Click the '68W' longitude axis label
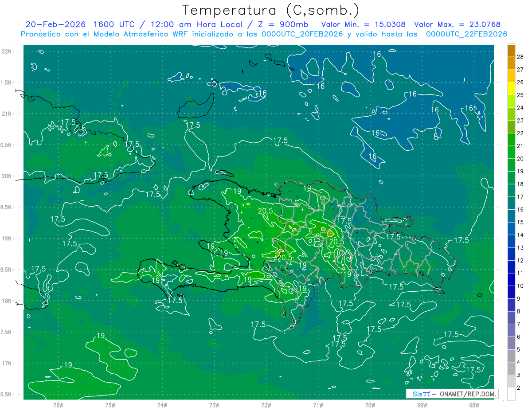Screen dimensions: 532x411 click(x=473, y=405)
